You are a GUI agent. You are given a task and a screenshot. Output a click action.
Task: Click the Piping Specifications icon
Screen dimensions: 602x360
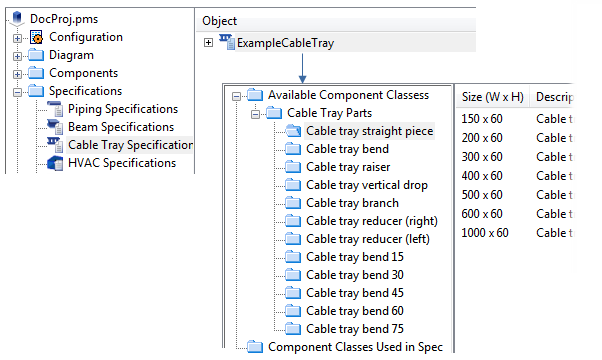coord(55,109)
